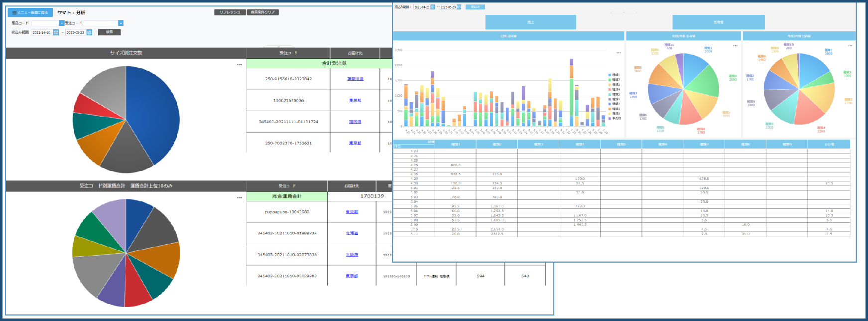The image size is (868, 321).
Task: Toggle 種類2 in the bar chart legend
Action: pyautogui.click(x=615, y=80)
